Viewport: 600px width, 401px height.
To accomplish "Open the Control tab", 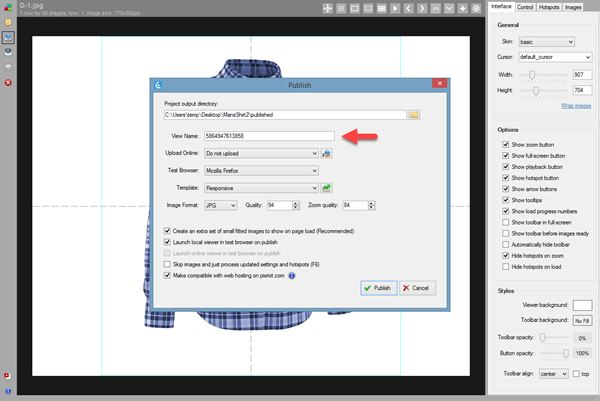I will coord(524,7).
